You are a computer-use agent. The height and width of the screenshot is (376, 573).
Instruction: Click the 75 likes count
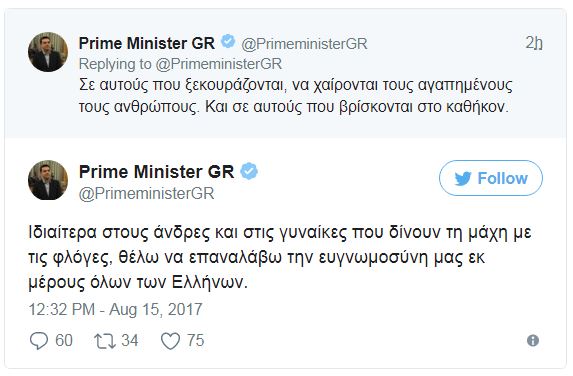click(196, 341)
